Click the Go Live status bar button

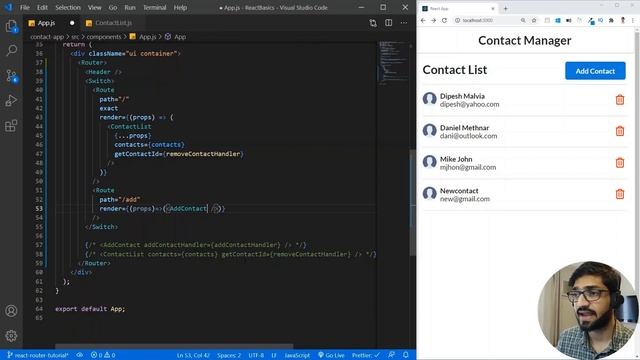(331, 355)
